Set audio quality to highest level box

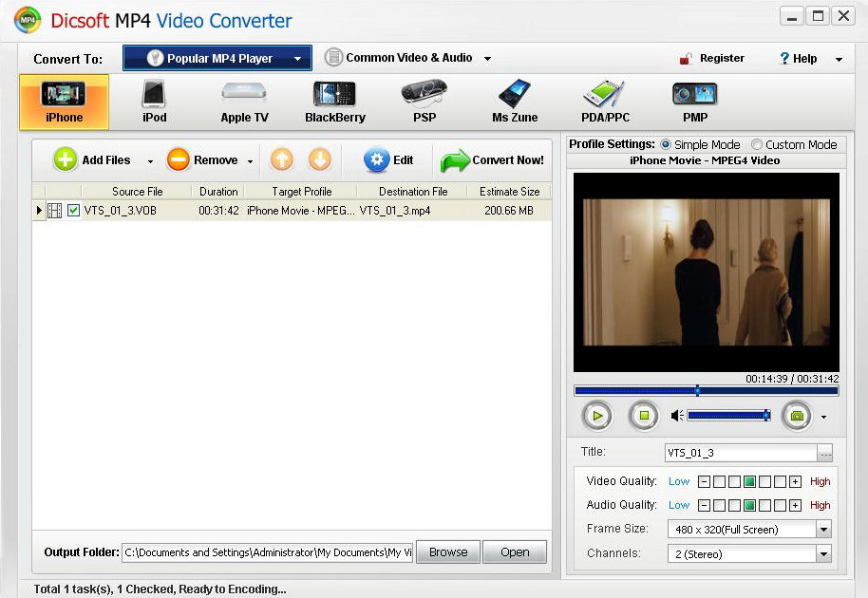click(780, 506)
